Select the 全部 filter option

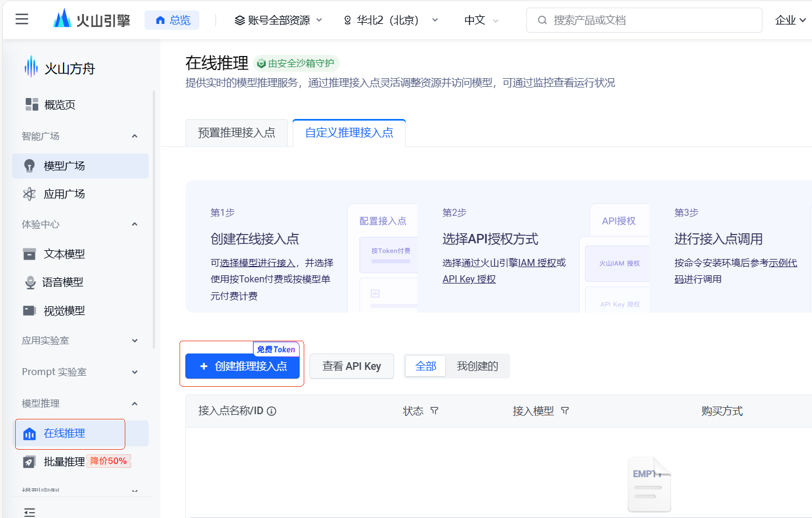[x=426, y=366]
